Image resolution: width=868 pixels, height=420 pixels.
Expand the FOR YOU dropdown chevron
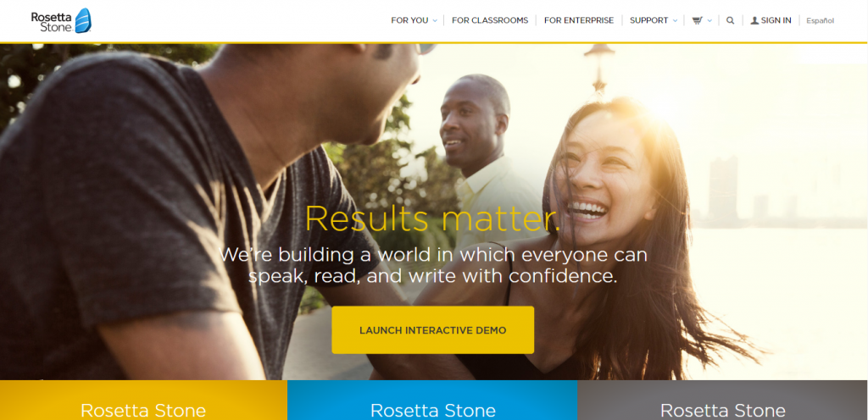click(435, 21)
